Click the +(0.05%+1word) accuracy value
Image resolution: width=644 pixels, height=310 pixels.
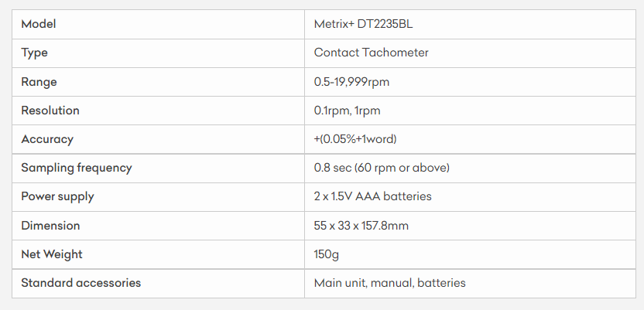[356, 139]
